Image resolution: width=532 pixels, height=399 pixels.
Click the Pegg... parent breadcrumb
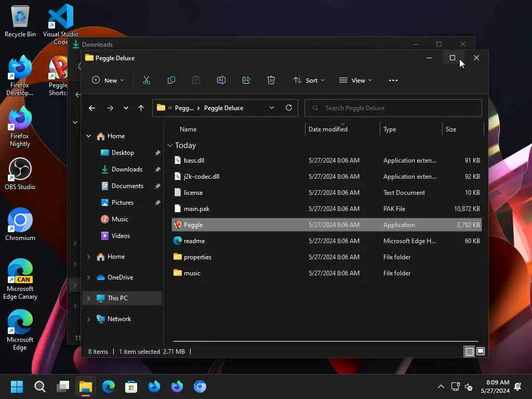[x=184, y=108]
